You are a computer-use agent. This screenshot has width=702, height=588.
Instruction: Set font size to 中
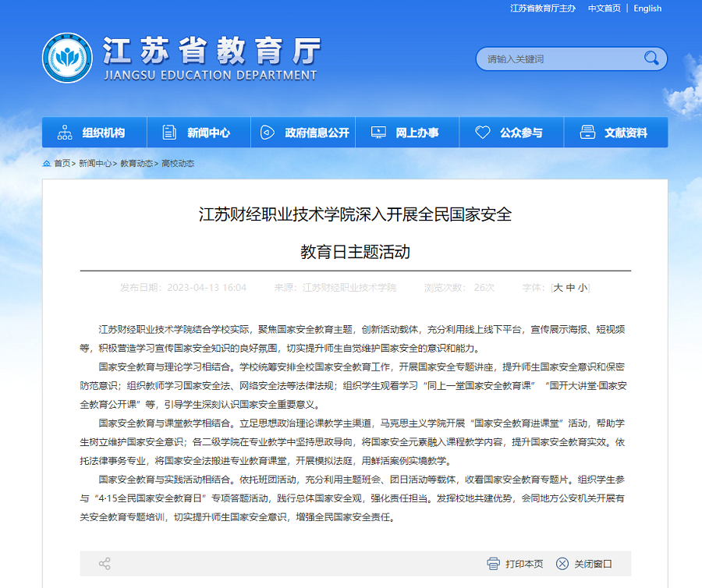click(x=570, y=288)
